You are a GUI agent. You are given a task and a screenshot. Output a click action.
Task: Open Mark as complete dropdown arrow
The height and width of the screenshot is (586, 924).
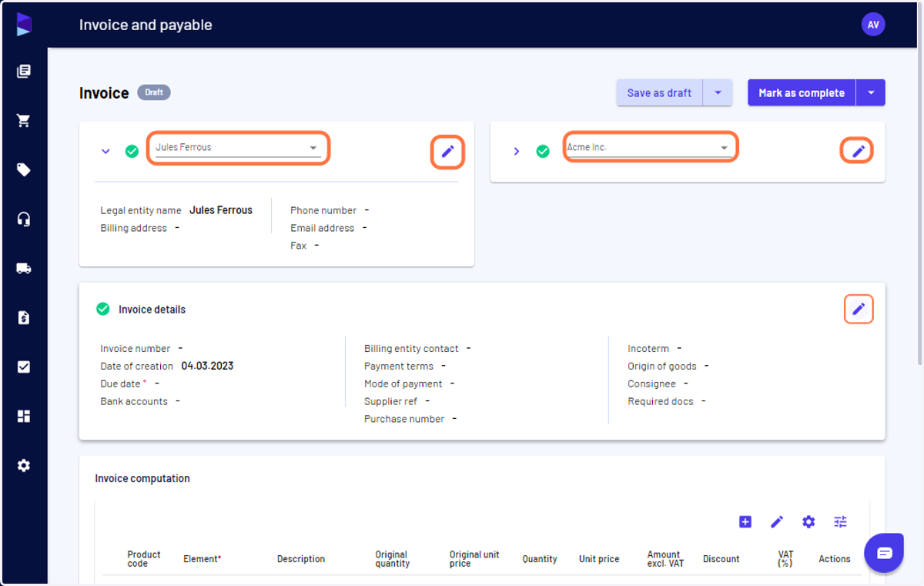point(871,92)
